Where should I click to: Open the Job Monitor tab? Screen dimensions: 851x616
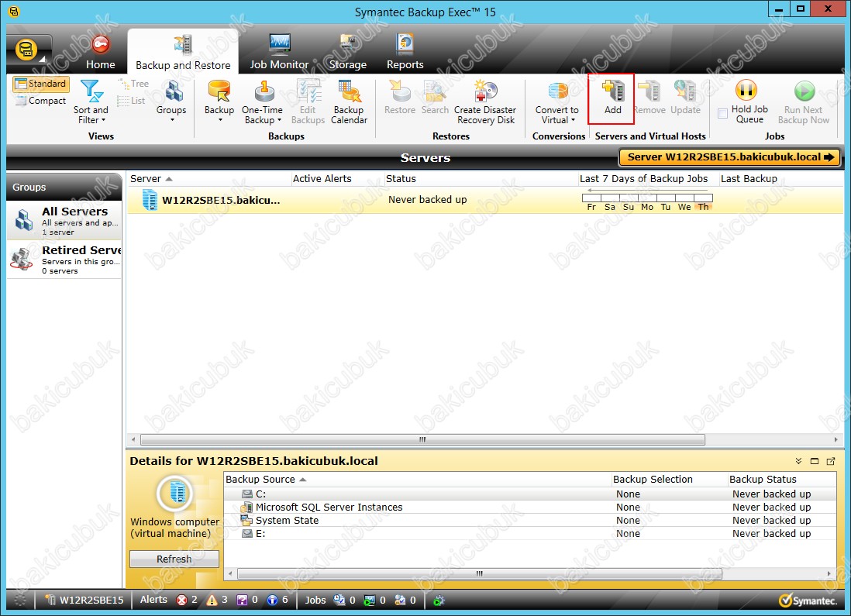pos(279,52)
